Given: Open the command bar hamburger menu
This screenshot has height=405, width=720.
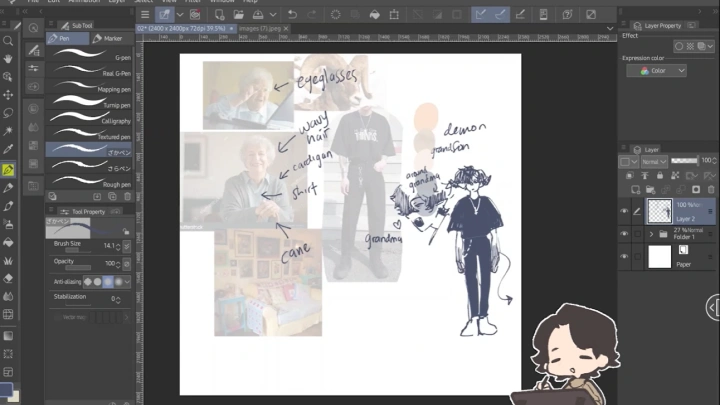Looking at the screenshot, I should [x=145, y=15].
